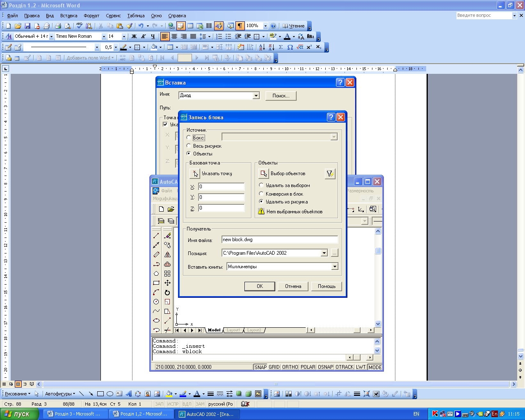Click the Отмена button

tap(293, 286)
